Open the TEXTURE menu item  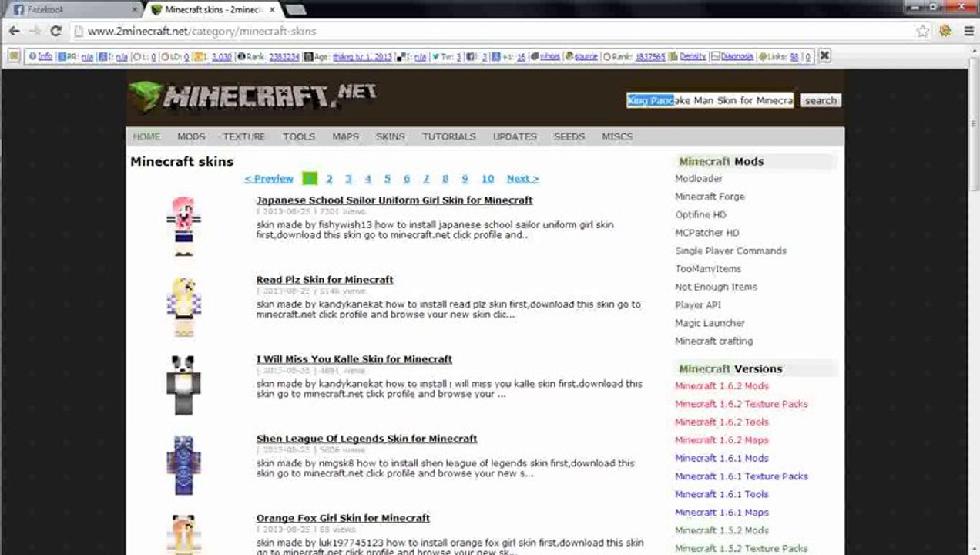244,136
